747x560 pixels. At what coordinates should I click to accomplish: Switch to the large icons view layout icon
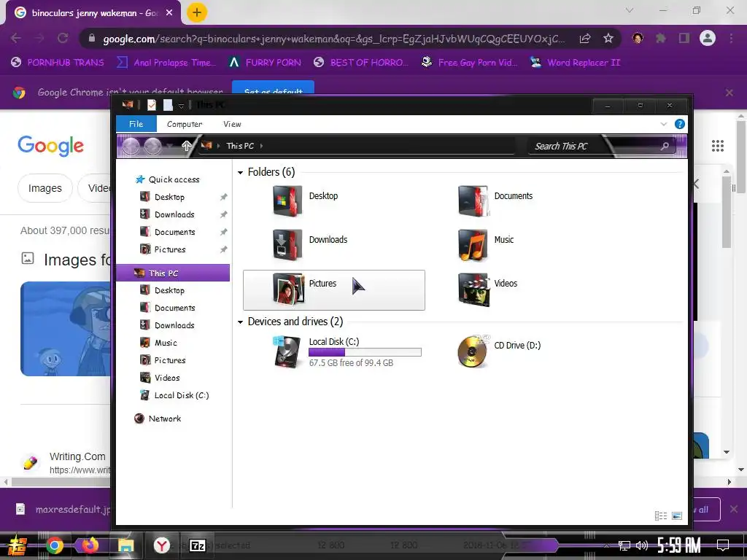pos(676,516)
